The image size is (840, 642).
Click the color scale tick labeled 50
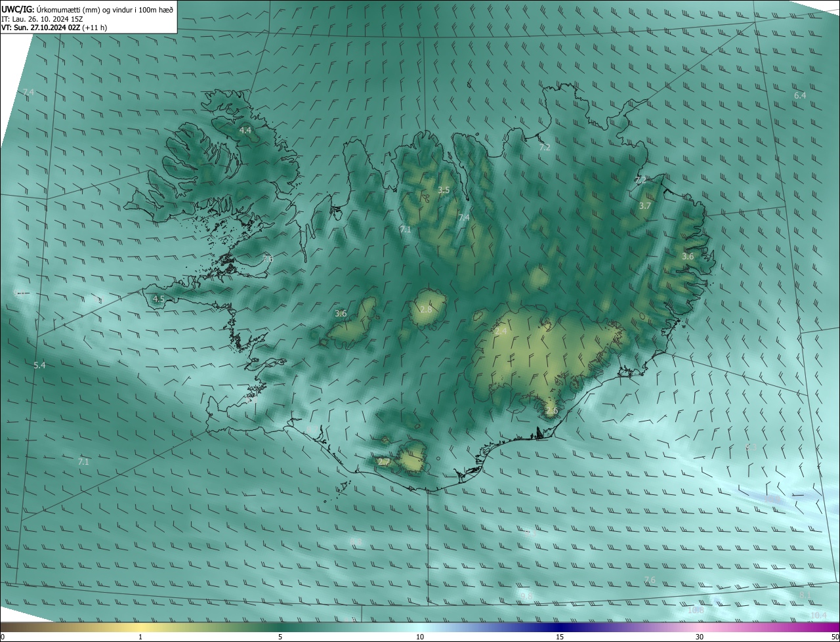(x=835, y=637)
